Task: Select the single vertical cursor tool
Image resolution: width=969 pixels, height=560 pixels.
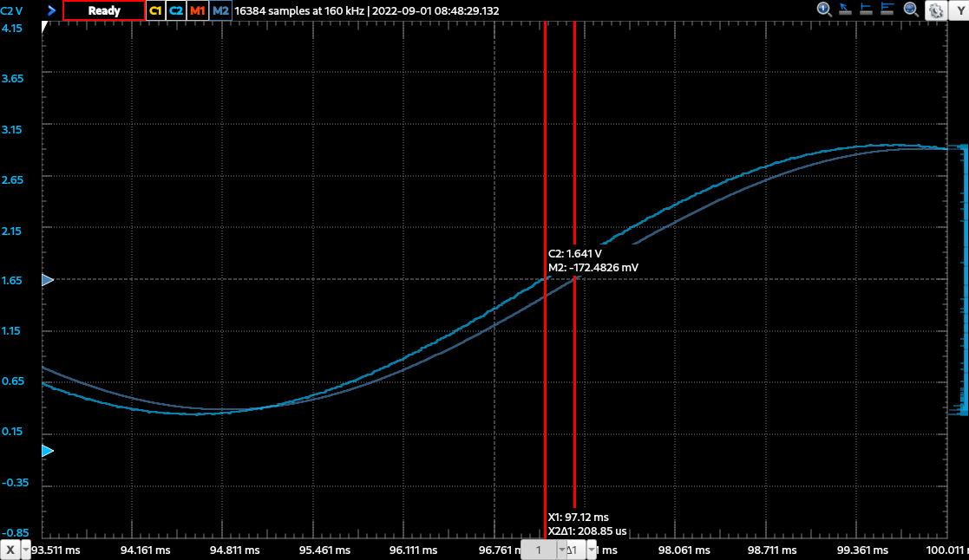Action: 866,10
